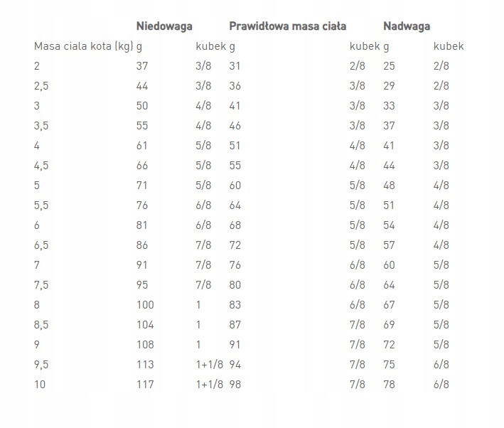Click the 78 g overweight value
504x428 pixels.
[389, 384]
